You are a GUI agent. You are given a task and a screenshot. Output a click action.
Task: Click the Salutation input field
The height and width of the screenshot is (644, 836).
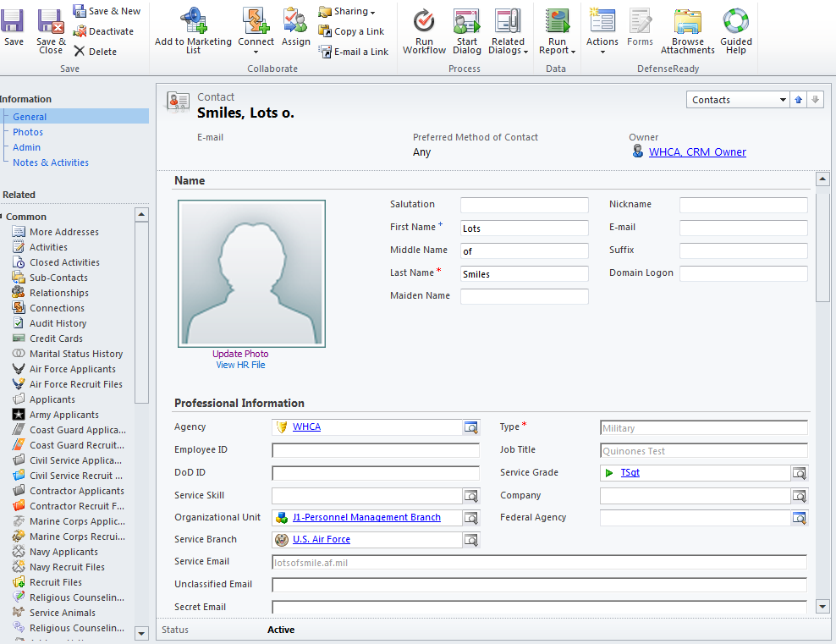[x=524, y=205]
